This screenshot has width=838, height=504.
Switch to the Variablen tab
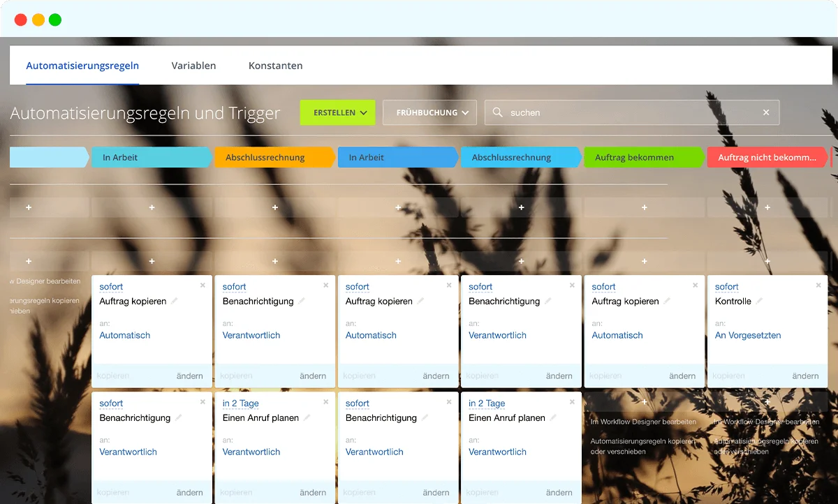click(193, 66)
